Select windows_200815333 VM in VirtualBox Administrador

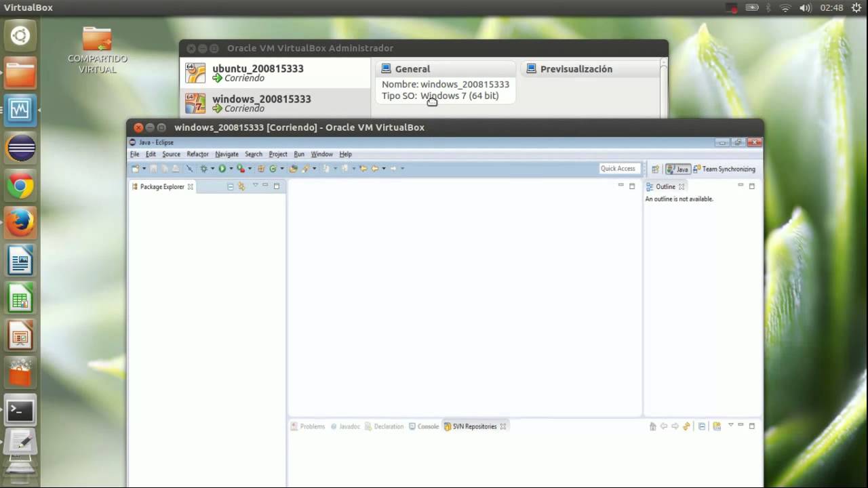(x=275, y=103)
